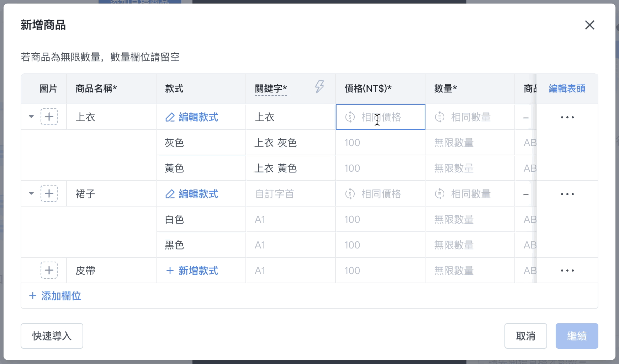Click the price field for 白色 variant
The image size is (619, 364).
380,219
